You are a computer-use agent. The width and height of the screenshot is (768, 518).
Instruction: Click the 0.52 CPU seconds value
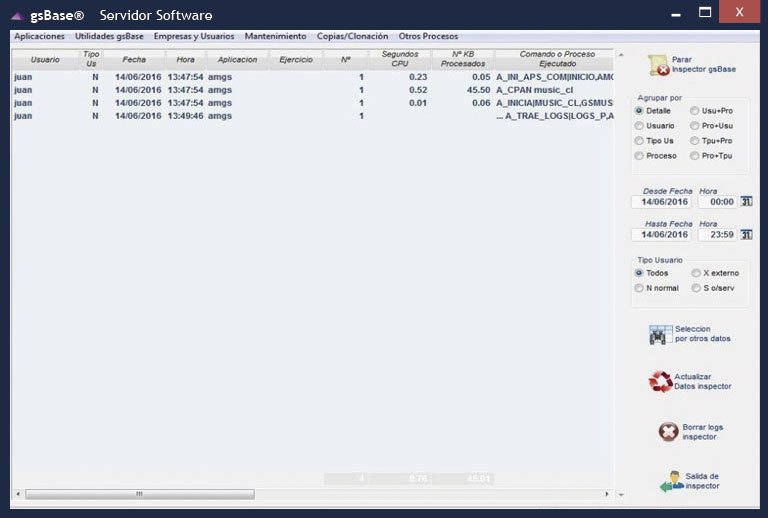pyautogui.click(x=418, y=90)
